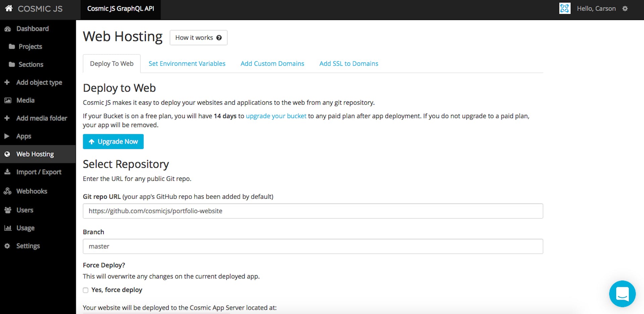Open the Apps section in the sidebar

23,136
